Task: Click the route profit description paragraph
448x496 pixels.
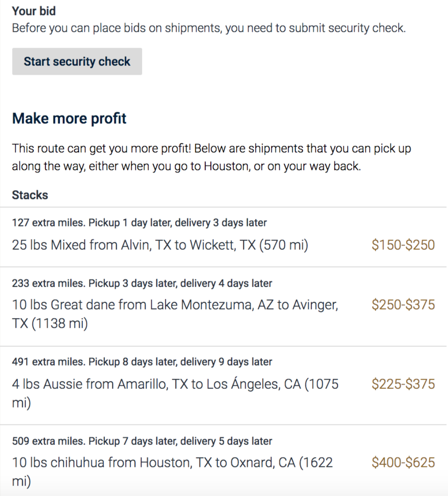Action: [212, 157]
